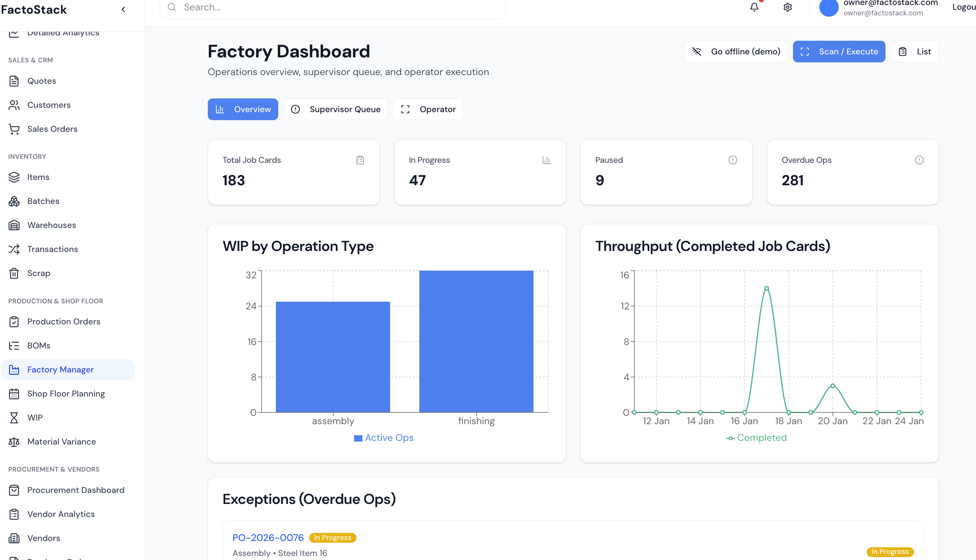Switch to Supervisor Queue tab

(x=335, y=109)
